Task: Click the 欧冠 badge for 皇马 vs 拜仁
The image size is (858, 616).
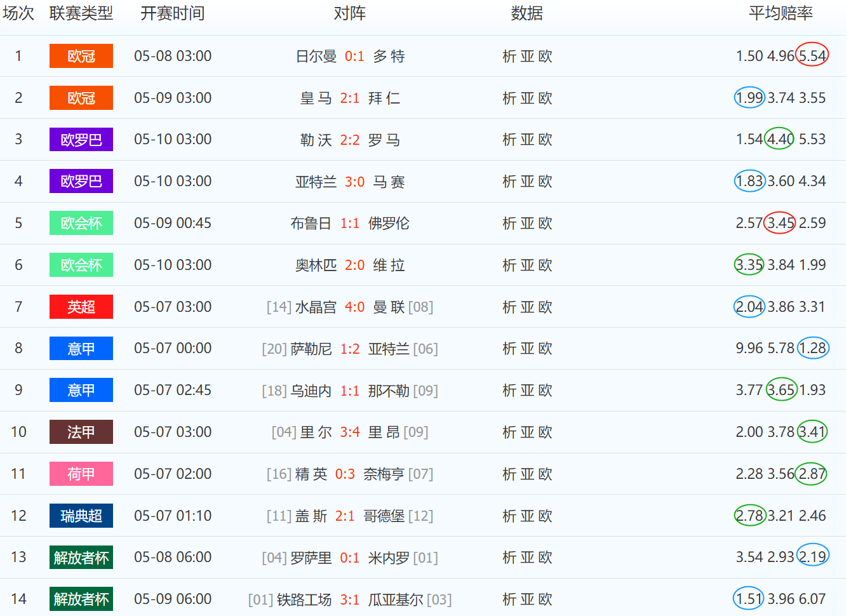Action: (x=81, y=98)
